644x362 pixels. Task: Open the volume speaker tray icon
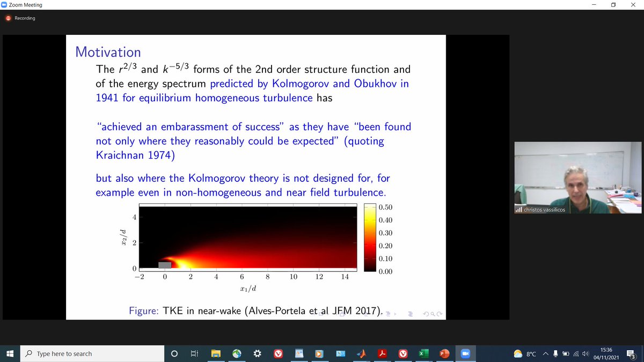585,354
